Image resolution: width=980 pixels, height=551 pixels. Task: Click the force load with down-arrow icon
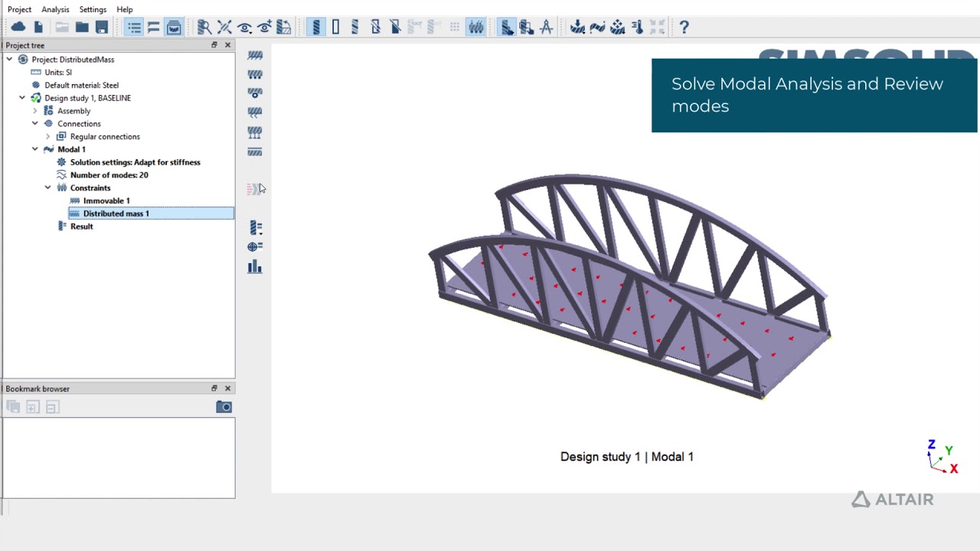tap(577, 28)
